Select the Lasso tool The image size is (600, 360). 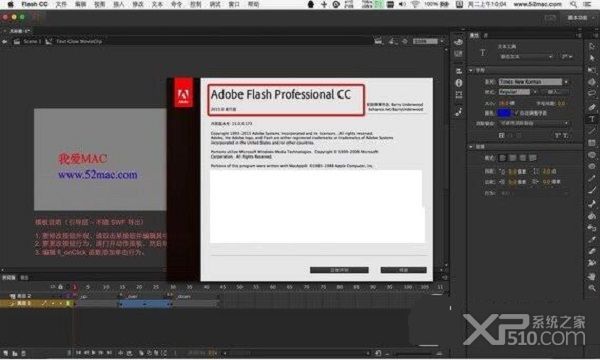pos(592,94)
